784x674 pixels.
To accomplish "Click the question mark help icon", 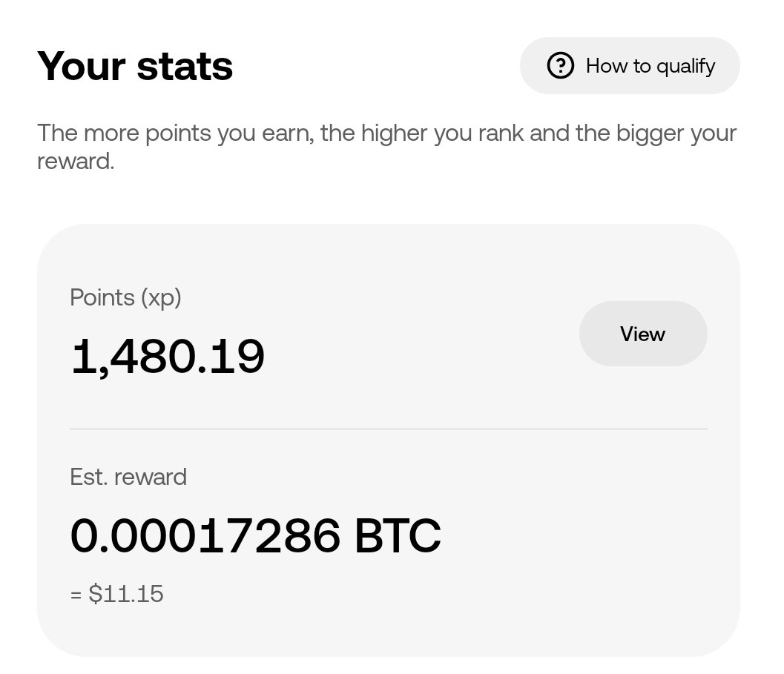I will tap(561, 65).
